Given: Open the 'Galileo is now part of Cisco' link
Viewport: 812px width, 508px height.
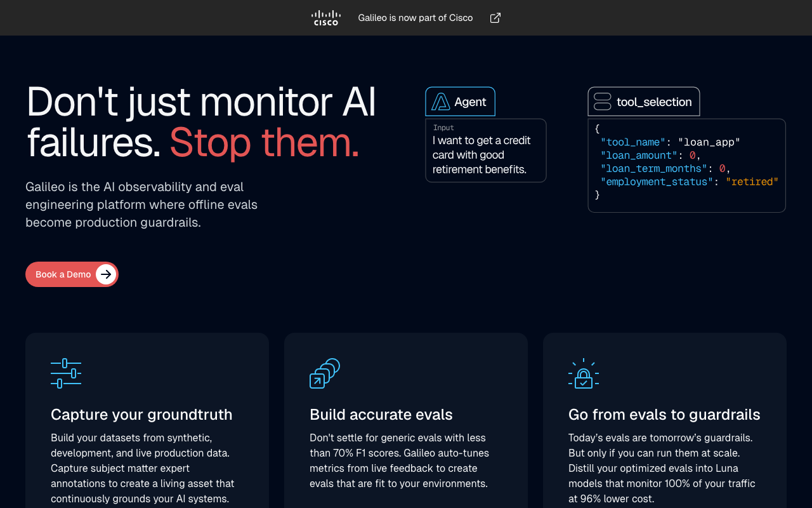Looking at the screenshot, I should tap(416, 18).
